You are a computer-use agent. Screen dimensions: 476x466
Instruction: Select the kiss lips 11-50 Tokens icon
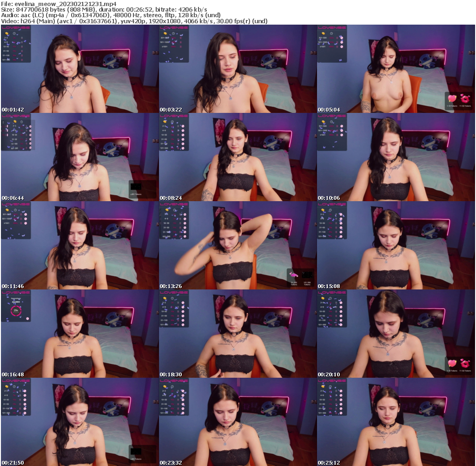click(x=465, y=99)
